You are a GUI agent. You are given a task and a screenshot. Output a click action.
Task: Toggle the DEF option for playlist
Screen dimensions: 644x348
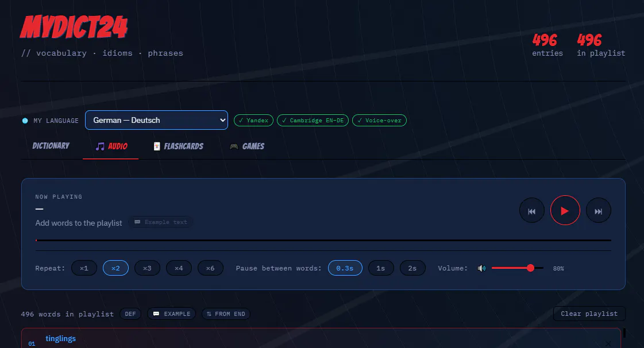[x=130, y=314]
